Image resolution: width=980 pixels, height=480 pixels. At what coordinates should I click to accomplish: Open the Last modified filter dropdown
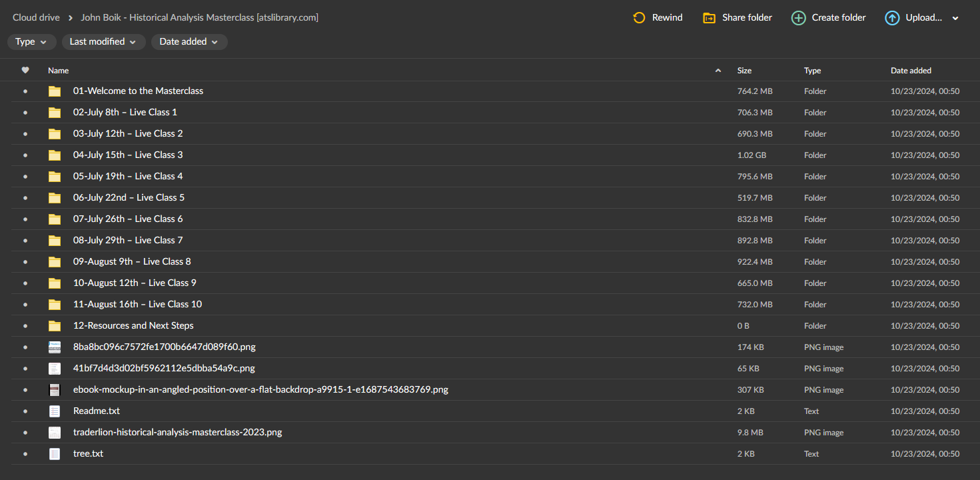pyautogui.click(x=103, y=42)
